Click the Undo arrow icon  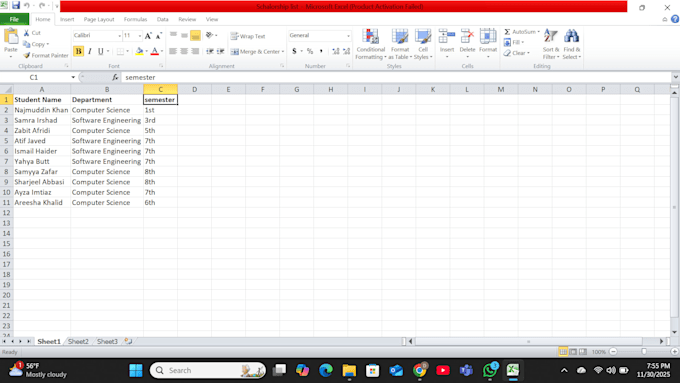(x=27, y=6)
